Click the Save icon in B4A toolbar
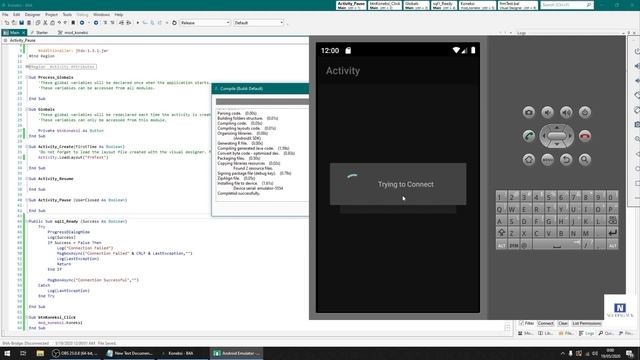640x360 pixels. point(22,23)
